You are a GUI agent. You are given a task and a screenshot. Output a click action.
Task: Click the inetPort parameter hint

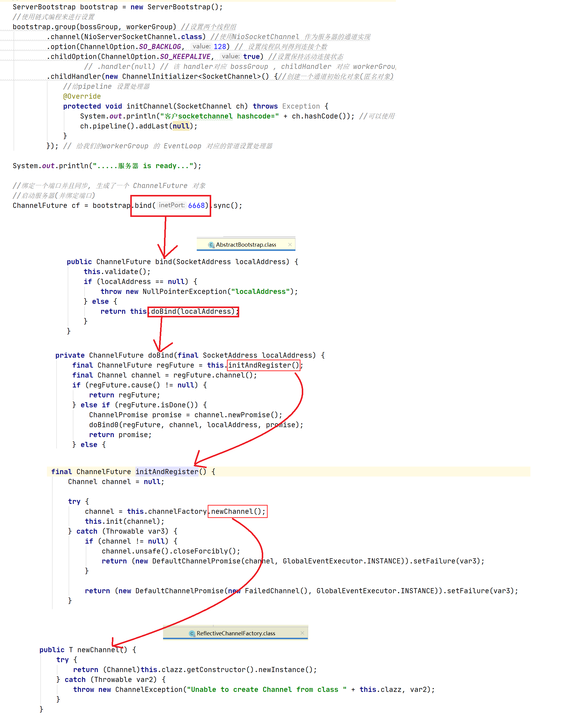point(171,205)
